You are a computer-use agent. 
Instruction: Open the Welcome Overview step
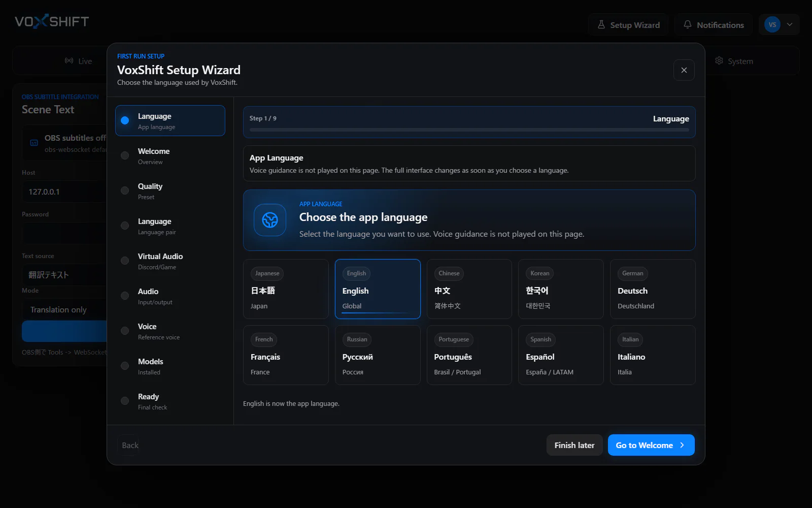[x=170, y=156]
